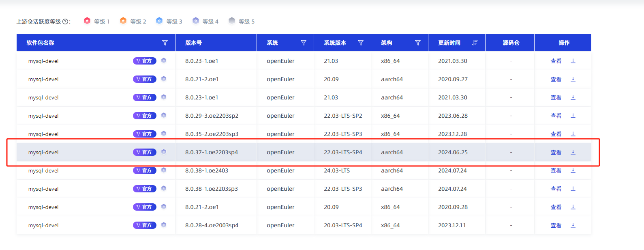Open the 系统 column filter
Viewport: 644px width, 250px height.
pos(303,43)
